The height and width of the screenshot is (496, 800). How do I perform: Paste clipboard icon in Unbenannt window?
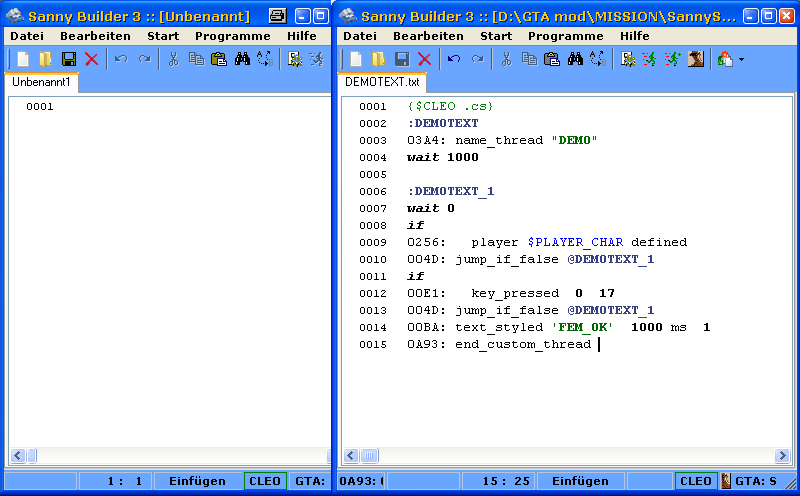[x=219, y=59]
